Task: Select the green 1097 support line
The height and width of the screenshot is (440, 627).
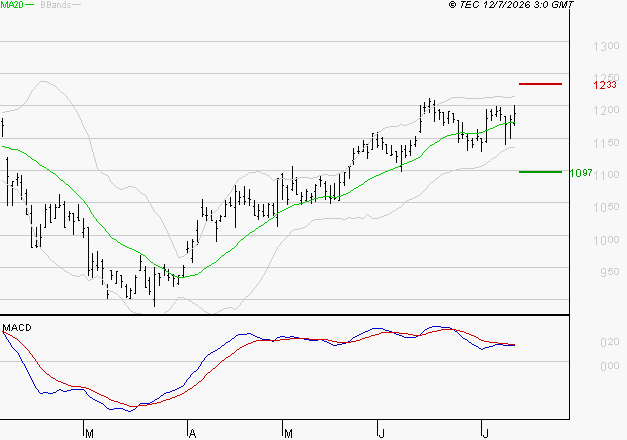Action: tap(540, 172)
